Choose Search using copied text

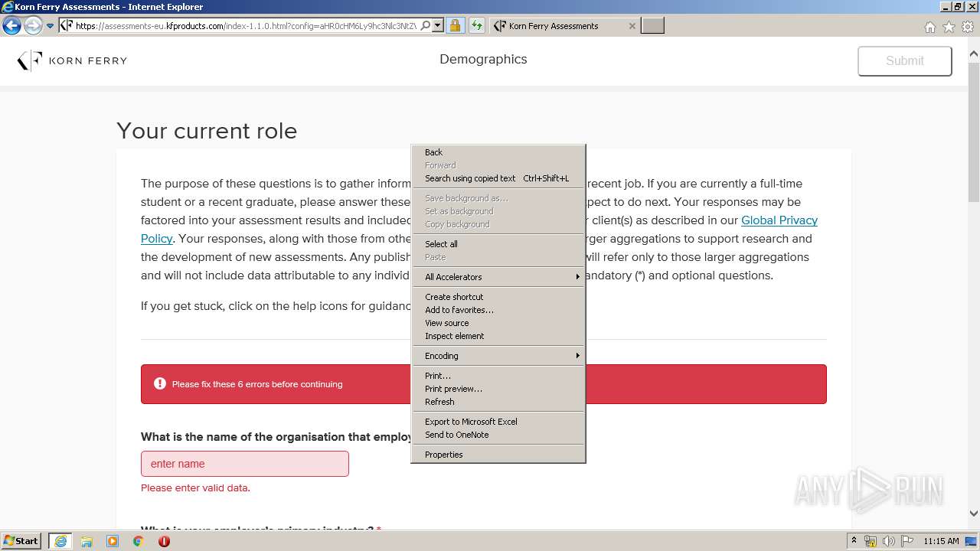click(x=498, y=178)
